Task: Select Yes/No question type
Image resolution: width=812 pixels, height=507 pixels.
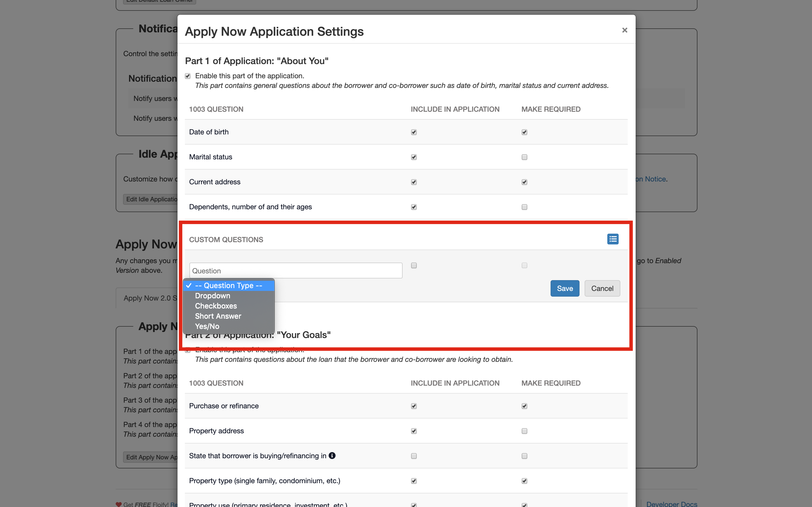Action: click(x=207, y=326)
